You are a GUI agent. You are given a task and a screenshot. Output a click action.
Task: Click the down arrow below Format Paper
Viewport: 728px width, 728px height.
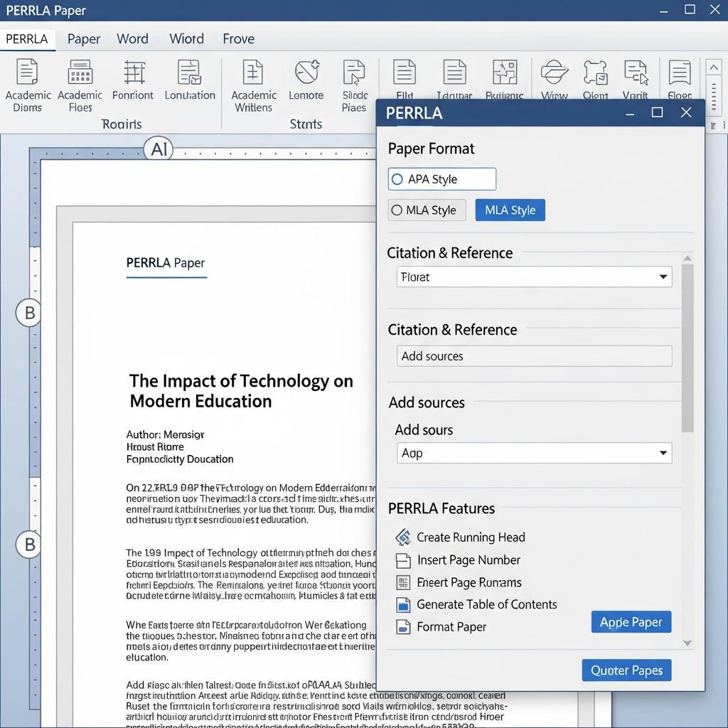(x=686, y=642)
